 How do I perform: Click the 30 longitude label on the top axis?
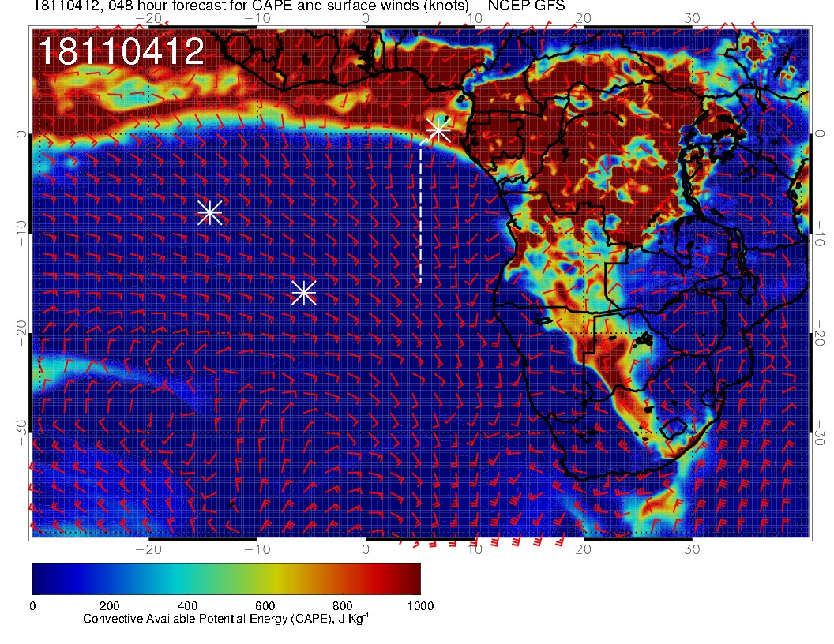click(692, 19)
